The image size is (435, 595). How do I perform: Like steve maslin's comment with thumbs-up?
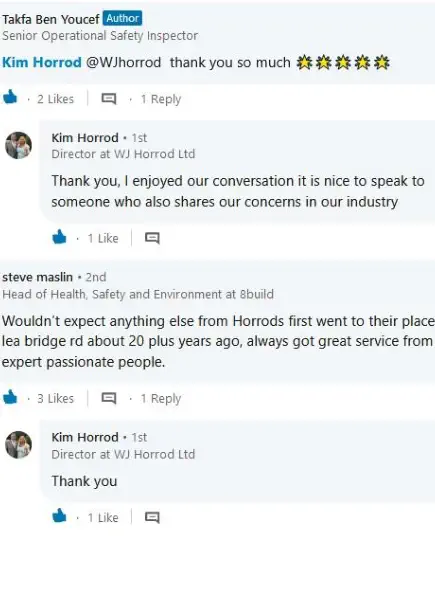[x=10, y=397]
